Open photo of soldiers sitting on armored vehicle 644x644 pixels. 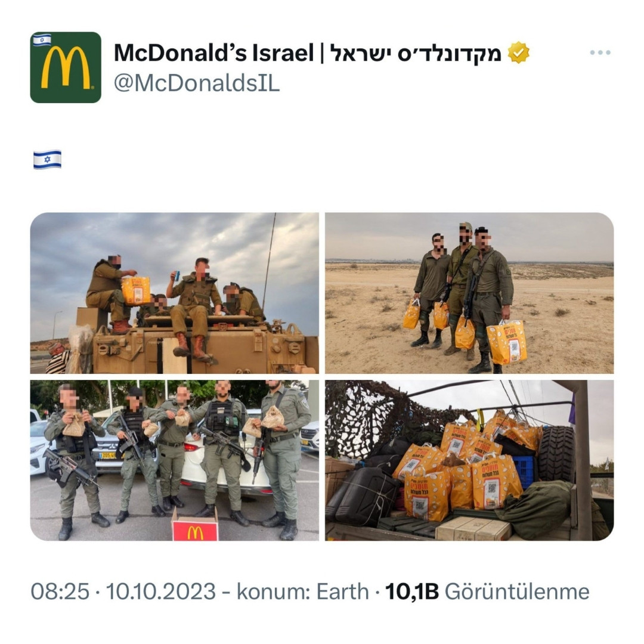[x=175, y=293]
